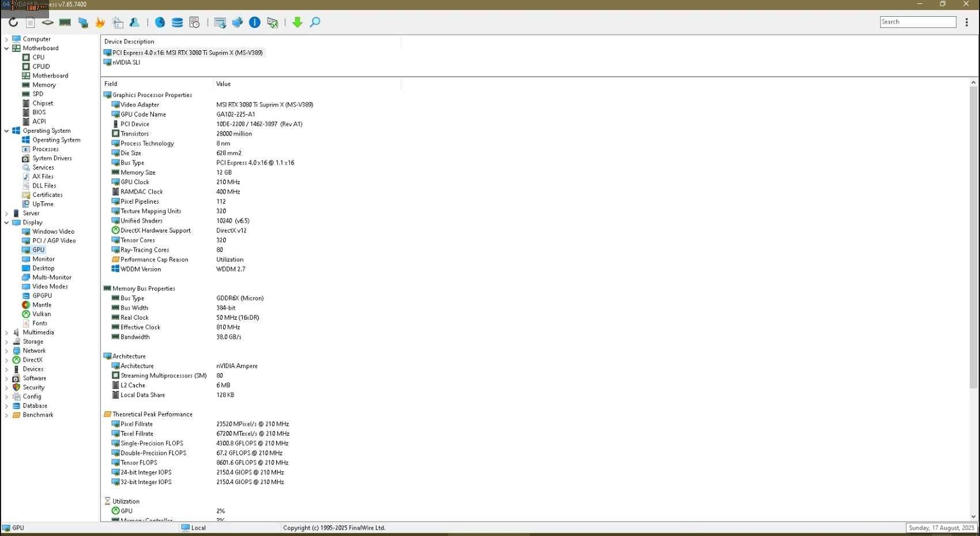Open the Chipset tree item
980x536 pixels.
[x=43, y=103]
